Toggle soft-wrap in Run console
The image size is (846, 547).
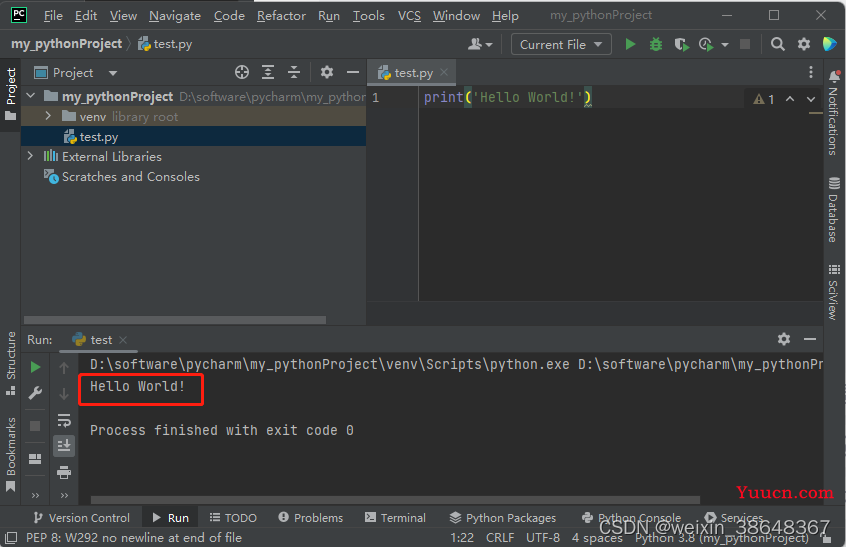64,420
